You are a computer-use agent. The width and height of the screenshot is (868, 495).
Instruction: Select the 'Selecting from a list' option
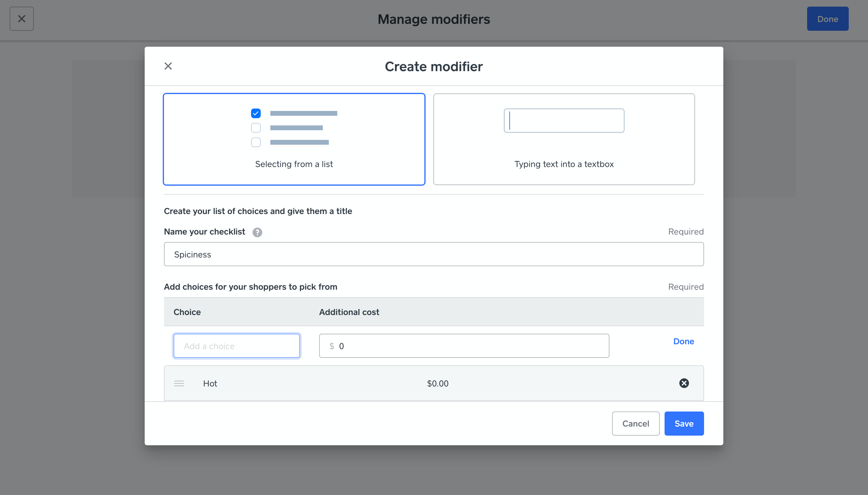point(294,139)
